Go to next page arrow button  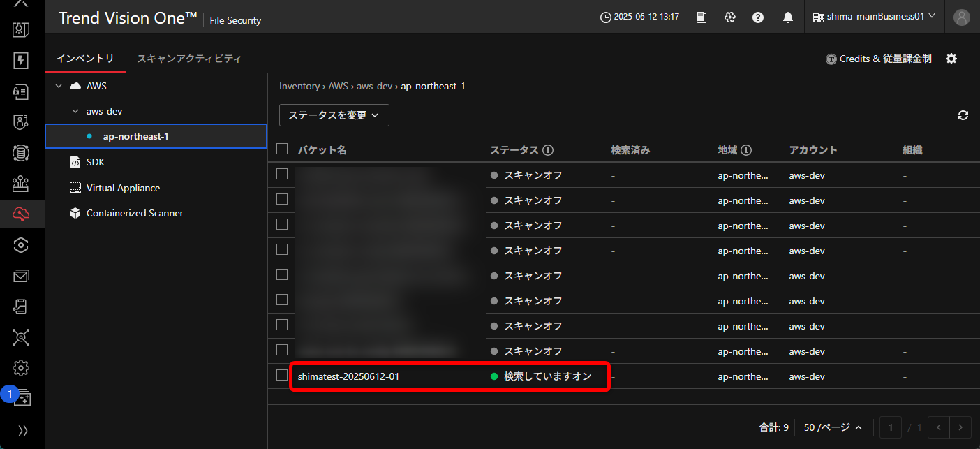(961, 427)
